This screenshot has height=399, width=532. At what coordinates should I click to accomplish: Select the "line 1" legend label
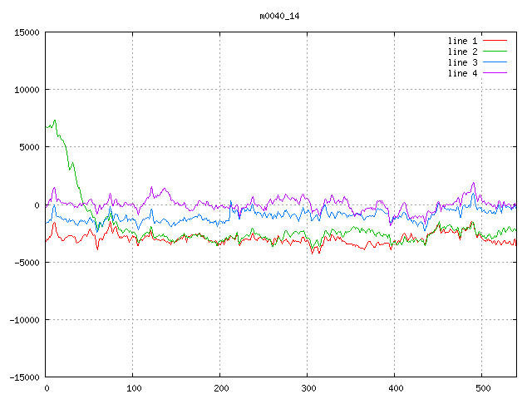point(462,41)
